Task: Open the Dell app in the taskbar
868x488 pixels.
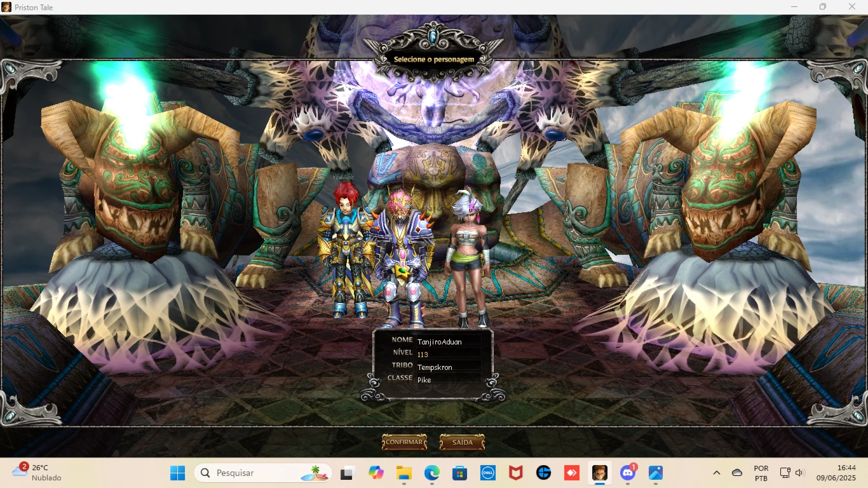Action: click(x=488, y=473)
